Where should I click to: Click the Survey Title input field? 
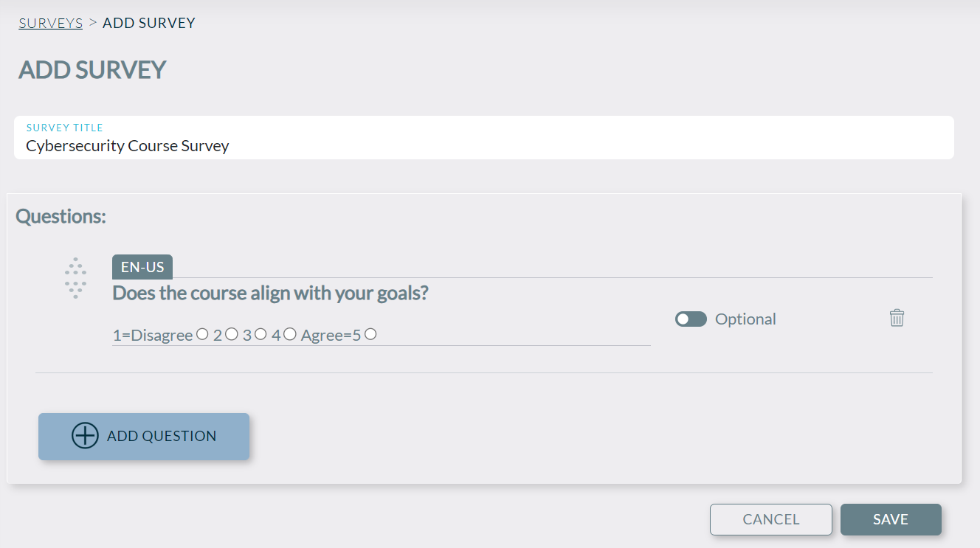click(x=295, y=145)
